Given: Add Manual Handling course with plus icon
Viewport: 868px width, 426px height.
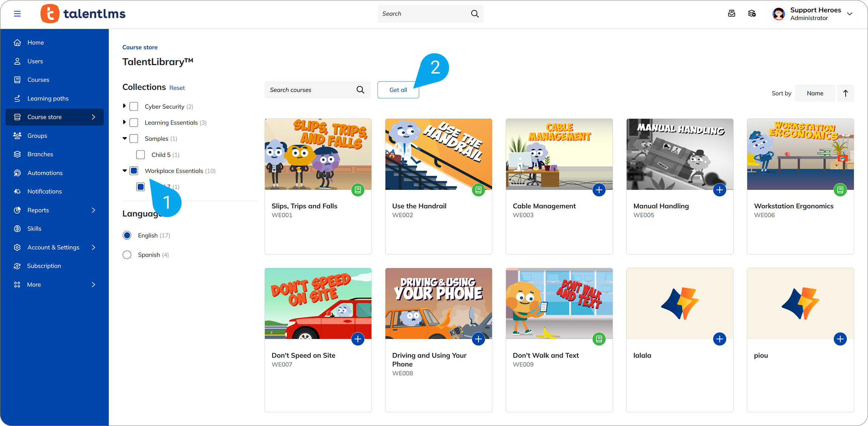Looking at the screenshot, I should click(719, 190).
